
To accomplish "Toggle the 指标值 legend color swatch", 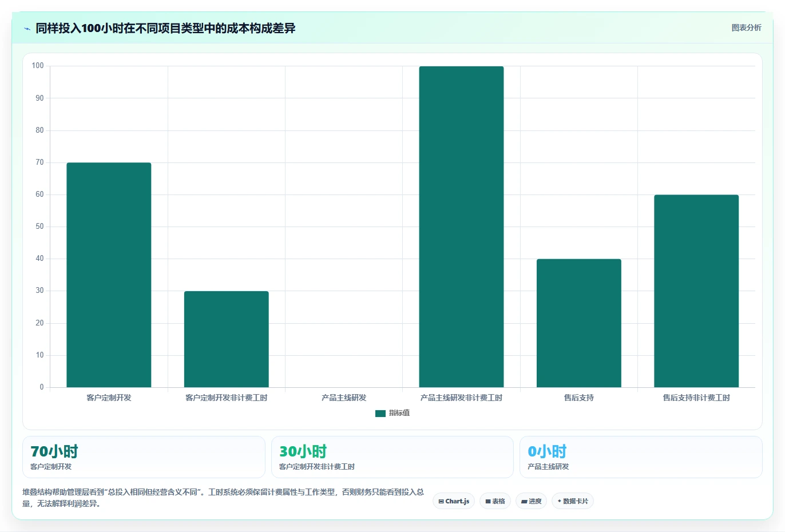I will coord(380,413).
